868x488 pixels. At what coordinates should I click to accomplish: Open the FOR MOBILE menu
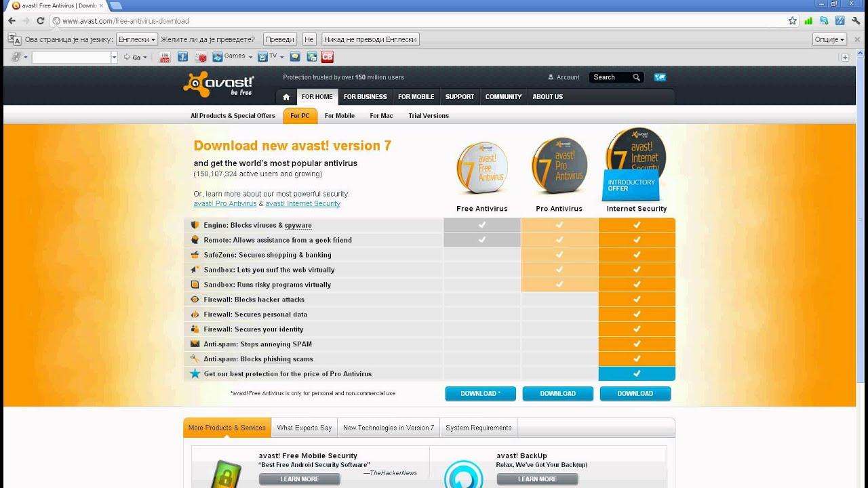416,97
